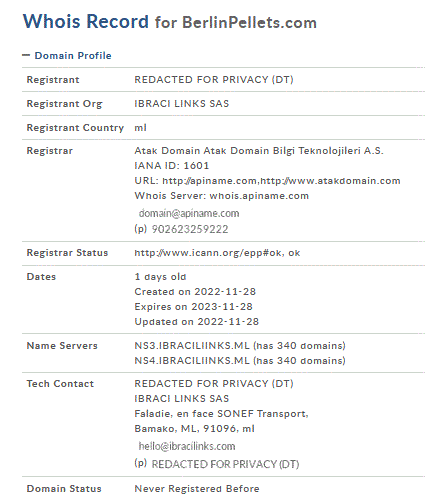Open the NS3.IBRACILIINKS.ML name server
This screenshot has width=425, height=501.
tap(192, 346)
